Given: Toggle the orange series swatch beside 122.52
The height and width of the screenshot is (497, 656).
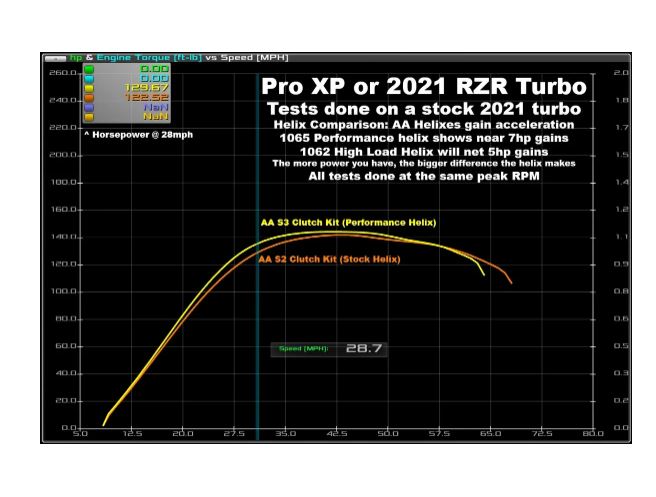Looking at the screenshot, I should coord(90,98).
